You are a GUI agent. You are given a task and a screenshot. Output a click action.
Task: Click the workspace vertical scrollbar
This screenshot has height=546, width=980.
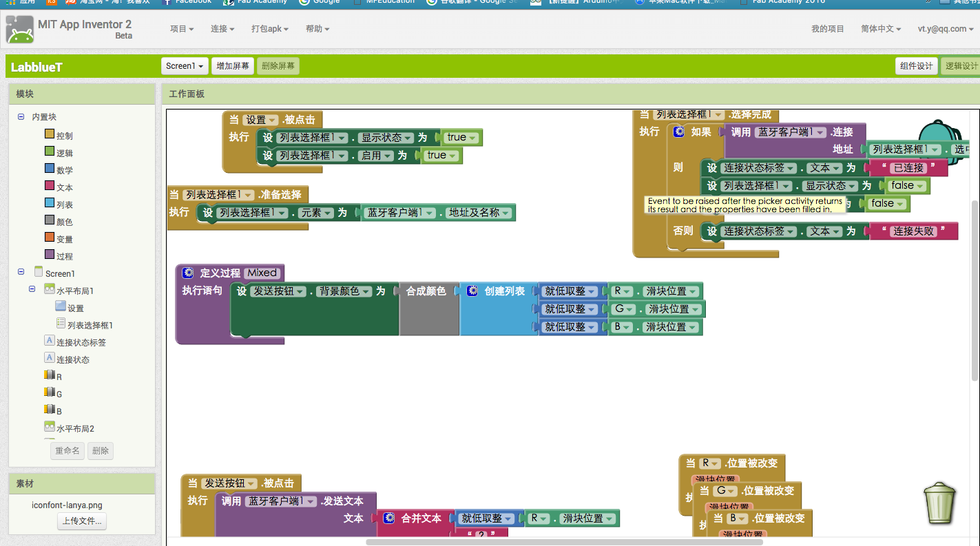pyautogui.click(x=974, y=289)
